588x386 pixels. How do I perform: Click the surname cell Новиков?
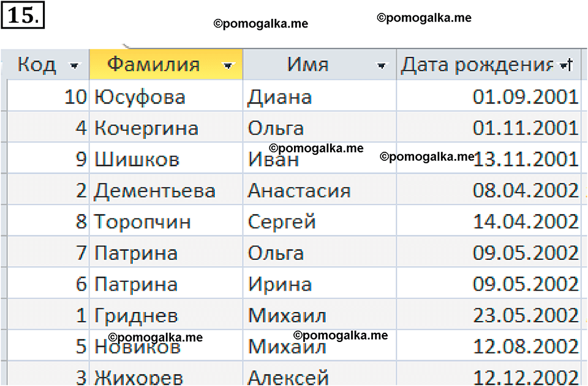point(166,345)
